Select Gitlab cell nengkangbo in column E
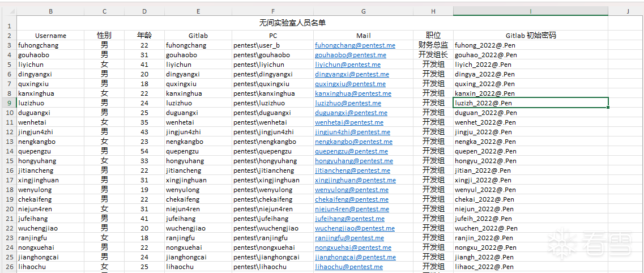Screen dimensions: 644x273 click(198, 142)
